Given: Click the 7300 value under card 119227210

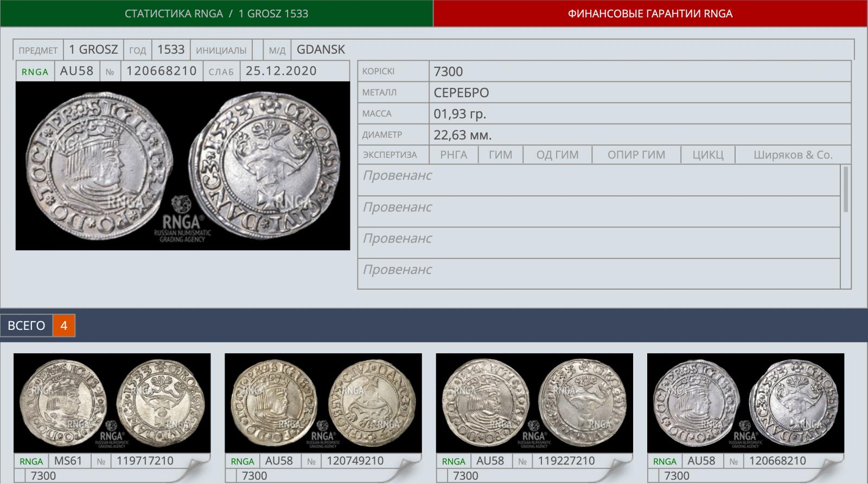Looking at the screenshot, I should tap(465, 476).
